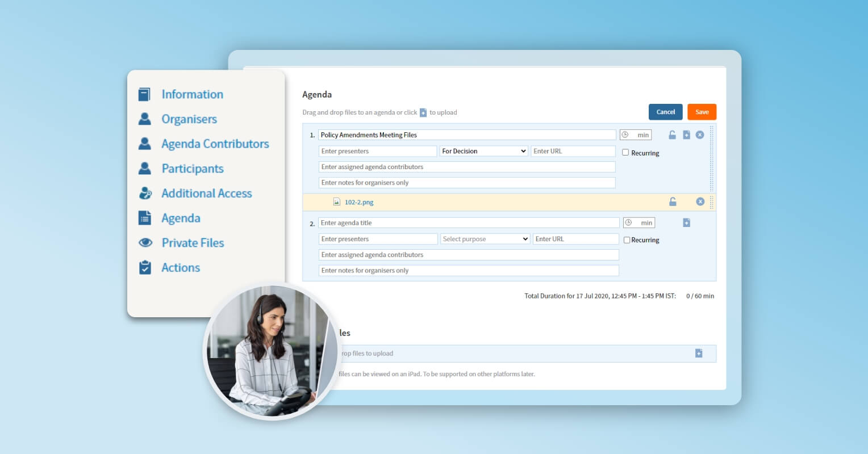Click the Cancel button
Image resolution: width=868 pixels, height=454 pixels.
pos(665,112)
